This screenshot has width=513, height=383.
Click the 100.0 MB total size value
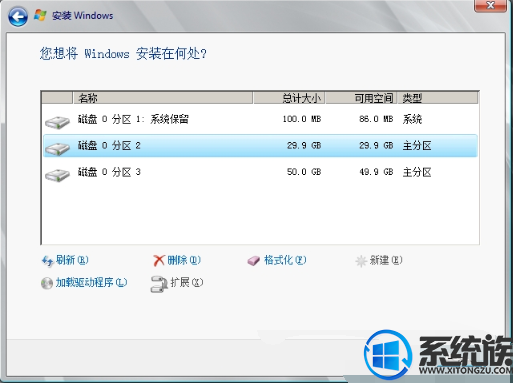coord(302,119)
